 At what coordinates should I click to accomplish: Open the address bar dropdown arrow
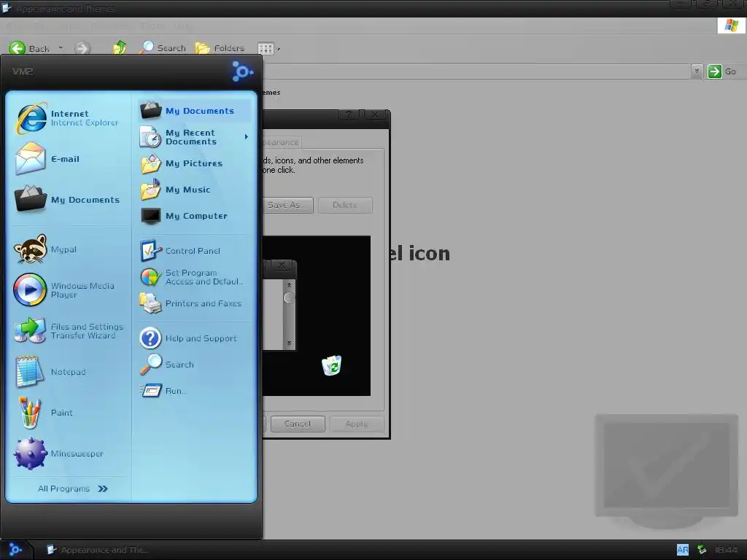(x=697, y=71)
